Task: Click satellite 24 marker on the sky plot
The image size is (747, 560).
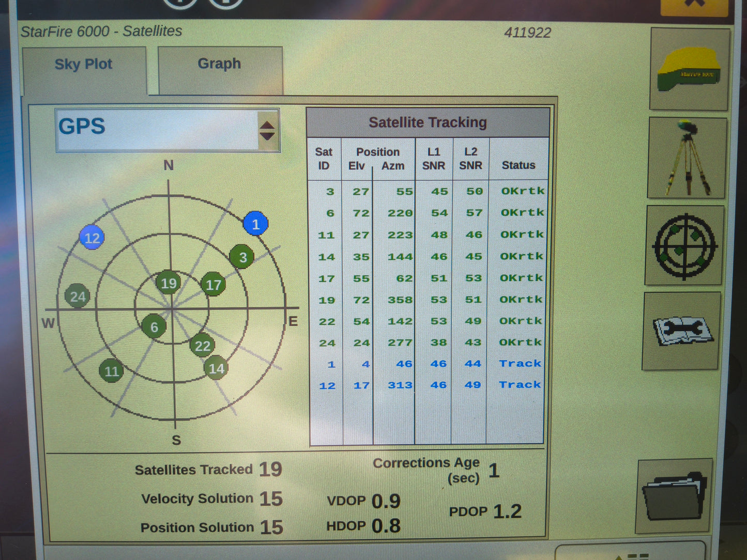Action: pyautogui.click(x=78, y=297)
